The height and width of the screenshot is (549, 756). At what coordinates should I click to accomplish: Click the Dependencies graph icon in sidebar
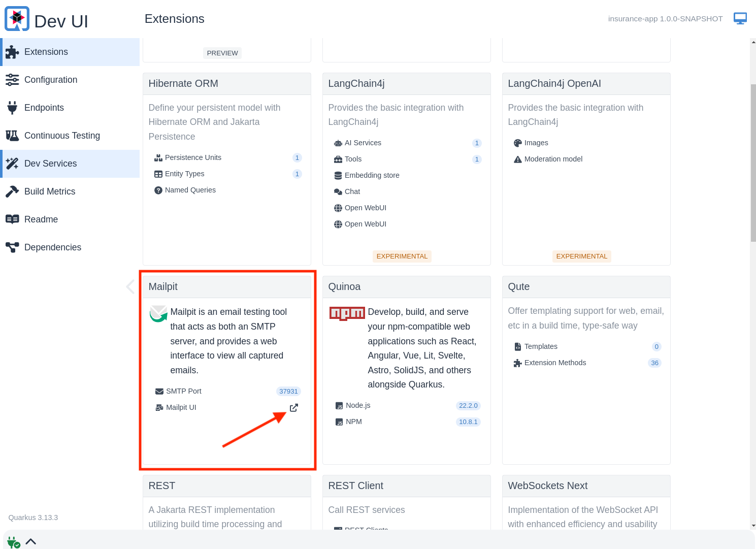tap(12, 247)
